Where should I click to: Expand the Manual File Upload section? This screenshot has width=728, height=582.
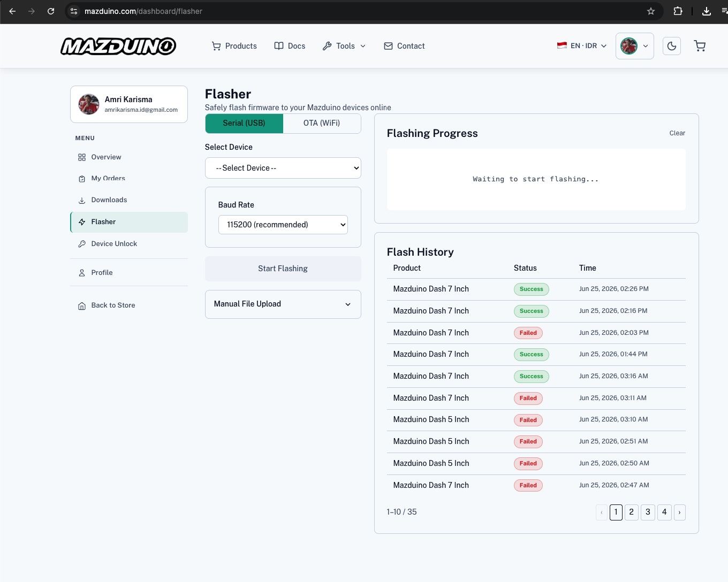283,304
